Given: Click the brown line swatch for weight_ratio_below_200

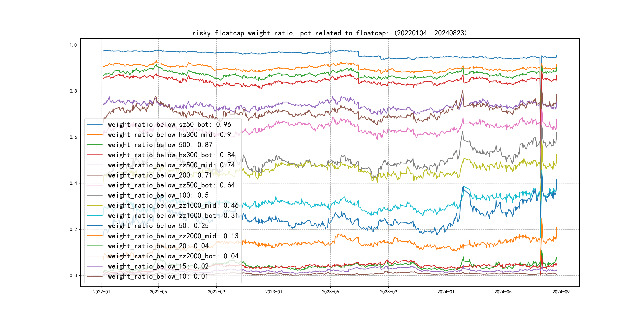Looking at the screenshot, I should point(95,175).
